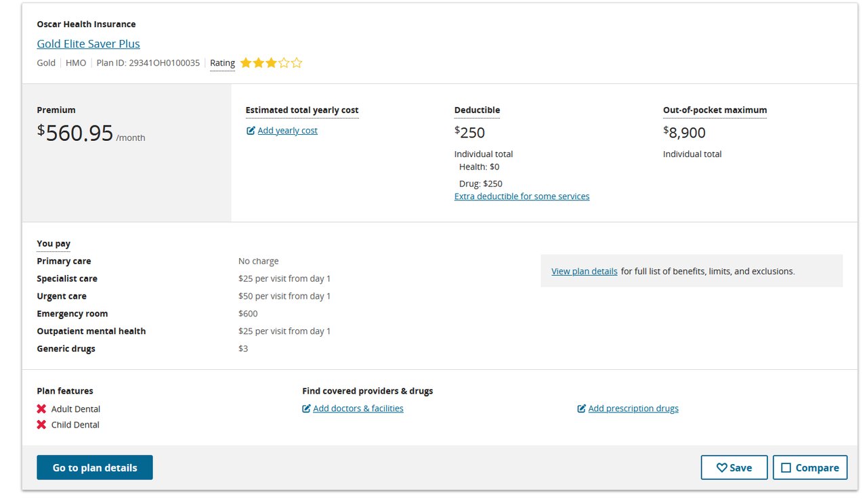Click the Go to plan details button
This screenshot has height=504, width=867.
(x=95, y=467)
